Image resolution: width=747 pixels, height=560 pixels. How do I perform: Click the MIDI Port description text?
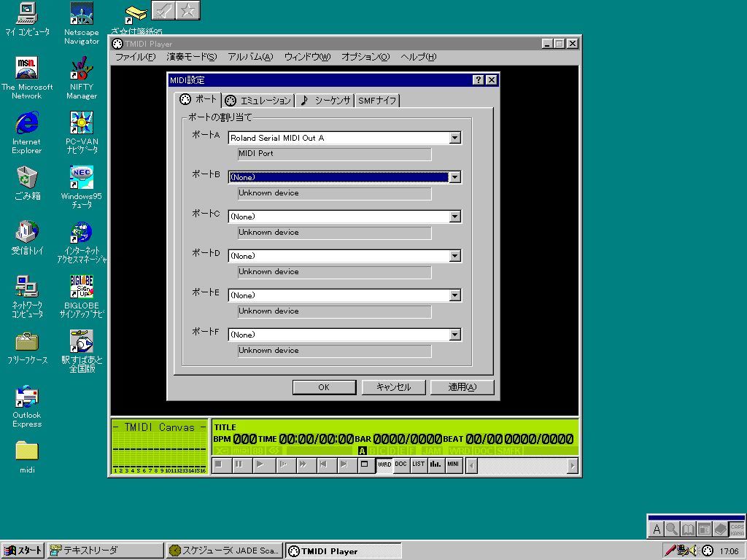(x=256, y=153)
